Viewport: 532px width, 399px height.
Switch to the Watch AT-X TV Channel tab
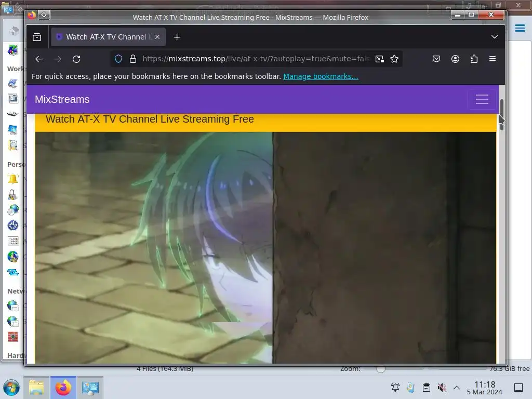[x=108, y=37]
